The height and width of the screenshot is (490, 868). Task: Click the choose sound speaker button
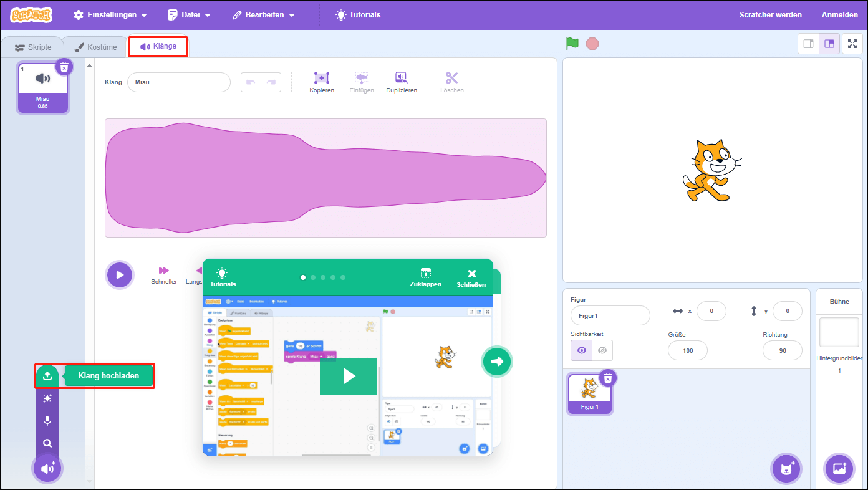click(x=47, y=469)
